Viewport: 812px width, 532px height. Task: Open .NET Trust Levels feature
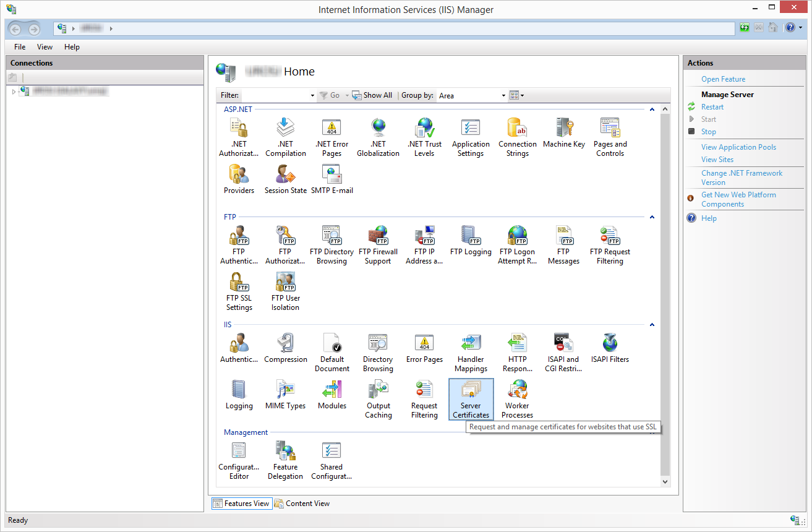pyautogui.click(x=424, y=137)
